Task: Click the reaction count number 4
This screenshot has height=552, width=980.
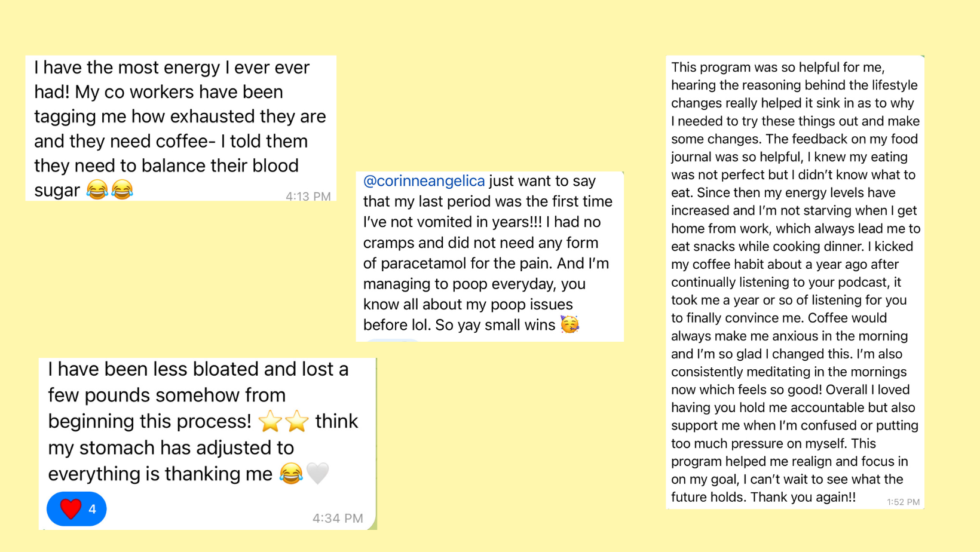Action: [x=92, y=509]
